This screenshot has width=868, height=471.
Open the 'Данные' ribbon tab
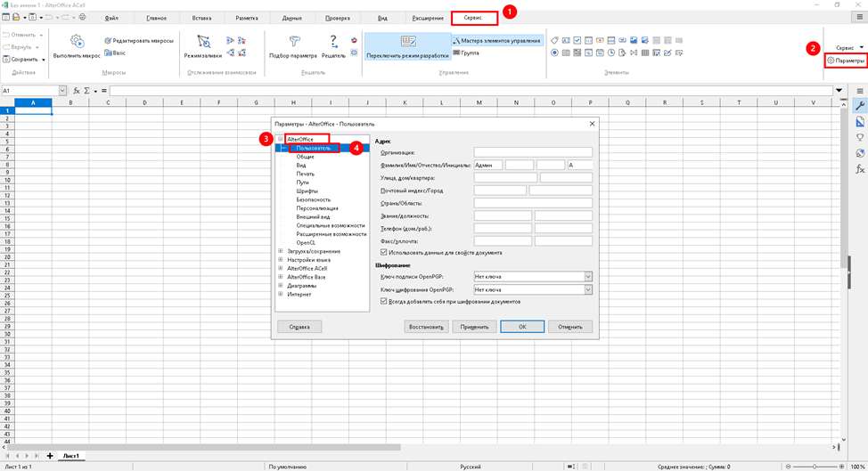coord(291,18)
